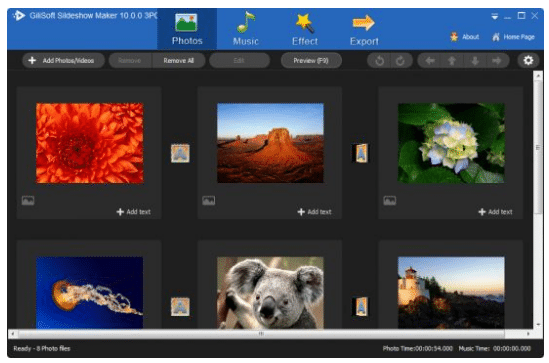This screenshot has height=363, width=549.
Task: Move selected photo down
Action: [475, 61]
